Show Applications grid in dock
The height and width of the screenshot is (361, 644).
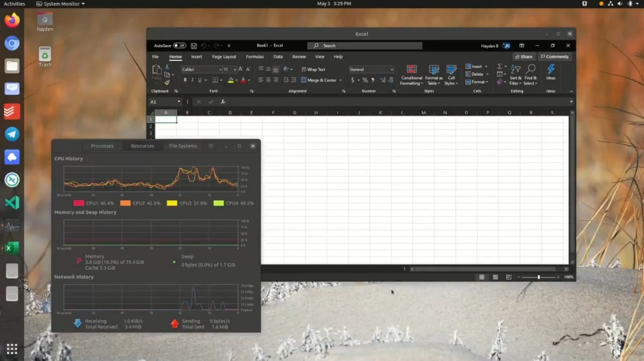(x=12, y=349)
